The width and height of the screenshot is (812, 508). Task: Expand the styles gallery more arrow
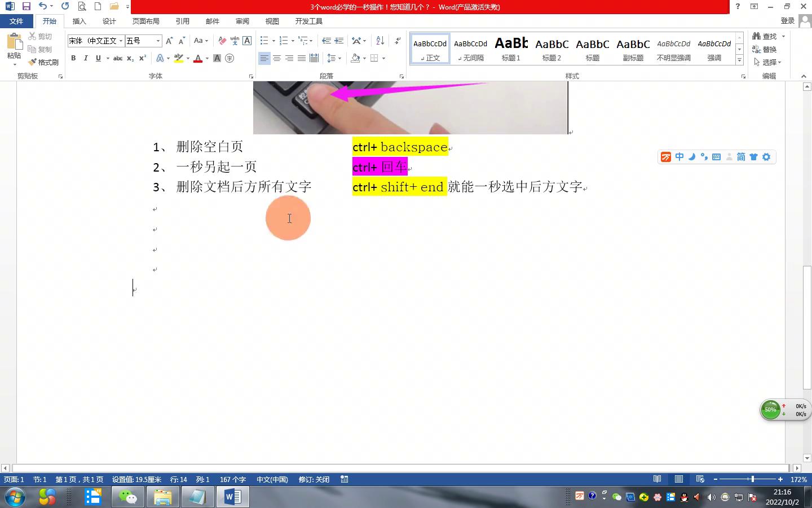click(x=739, y=60)
